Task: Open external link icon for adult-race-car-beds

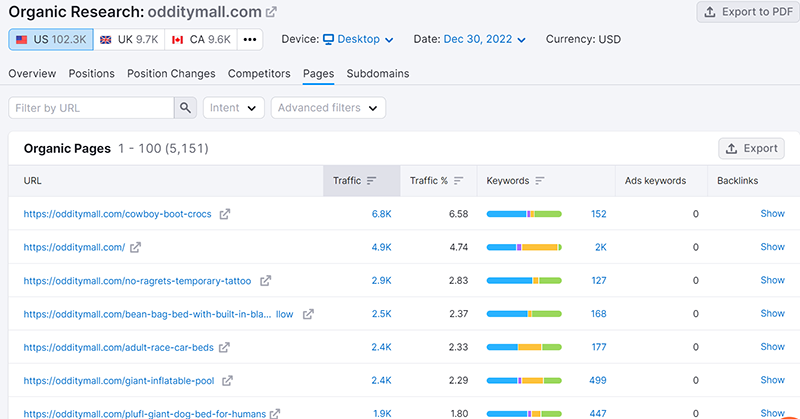Action: click(224, 348)
